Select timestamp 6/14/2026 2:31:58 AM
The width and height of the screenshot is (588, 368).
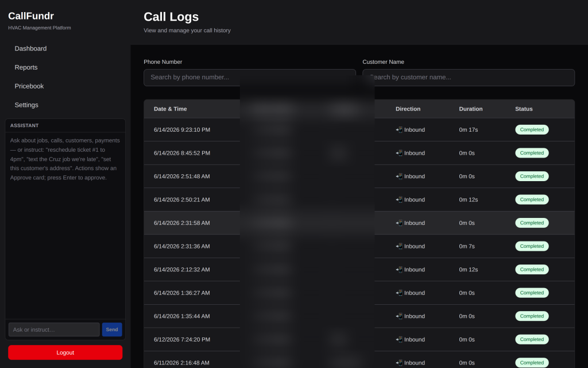(x=182, y=223)
